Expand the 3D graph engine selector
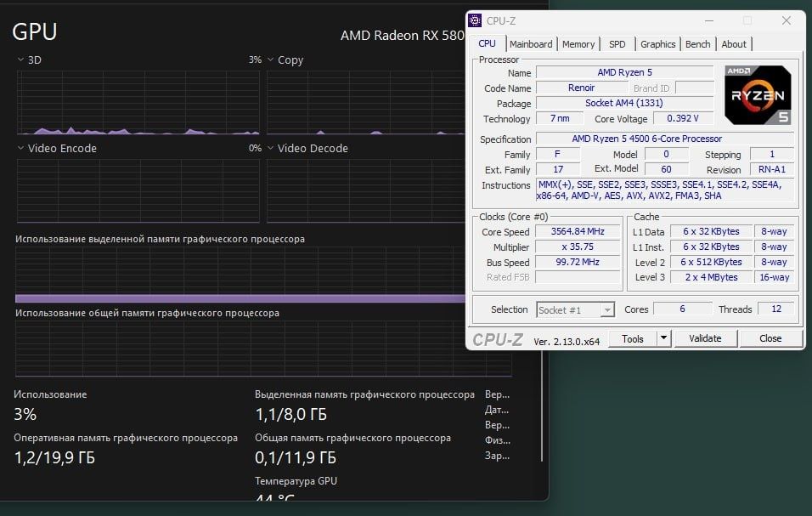This screenshot has height=516, width=812. 20,60
